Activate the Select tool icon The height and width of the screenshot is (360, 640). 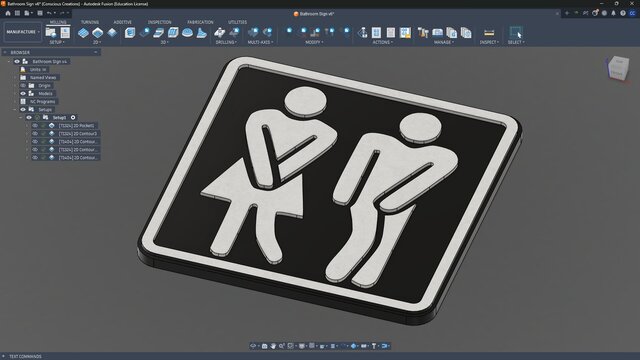click(516, 32)
